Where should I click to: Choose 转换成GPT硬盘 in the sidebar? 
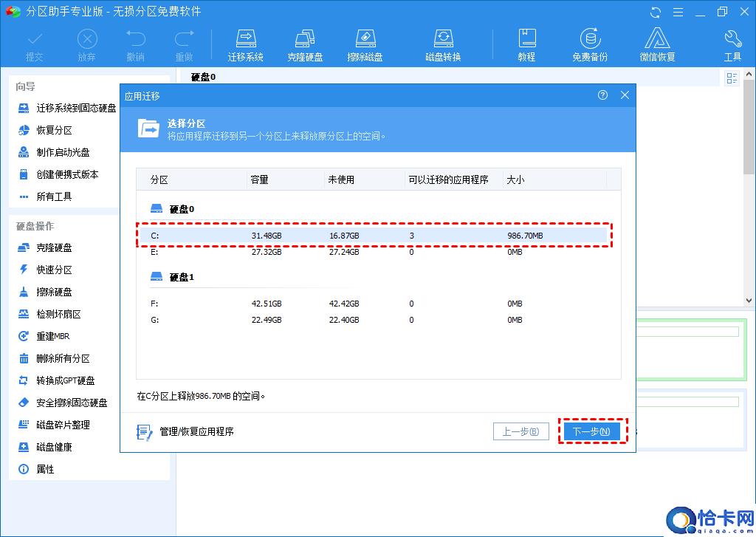pos(56,380)
